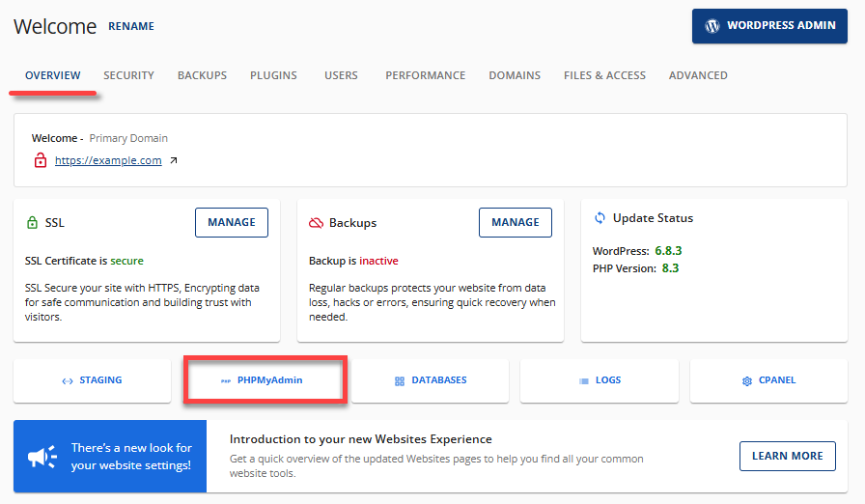
Task: Launch cPanel
Action: [x=768, y=380]
